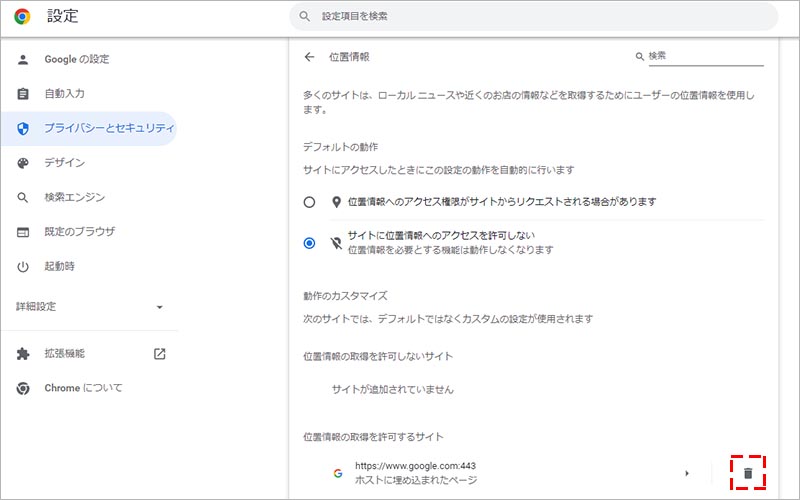Viewport: 800px width, 500px height.
Task: Click the Chrome logo icon
Action: pos(22,16)
